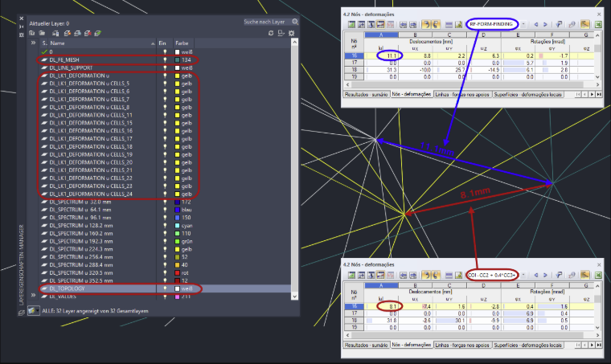Open CO1 combination dropdown arrow in bottom table
Screen dimensions: 611x364
point(523,276)
